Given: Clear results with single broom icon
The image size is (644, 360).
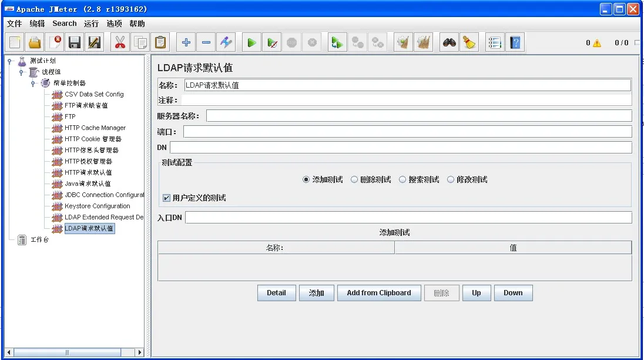Looking at the screenshot, I should pos(403,42).
